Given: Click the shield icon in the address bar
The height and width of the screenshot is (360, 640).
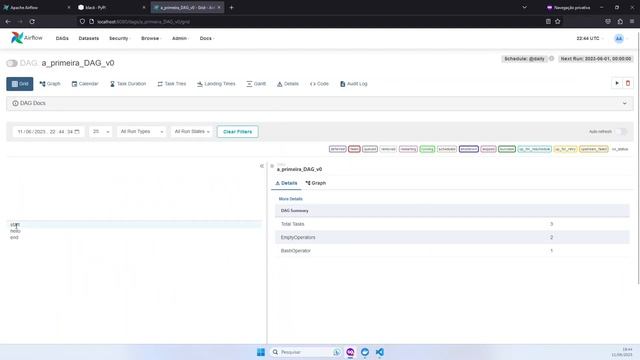Looking at the screenshot, I should tap(82, 22).
